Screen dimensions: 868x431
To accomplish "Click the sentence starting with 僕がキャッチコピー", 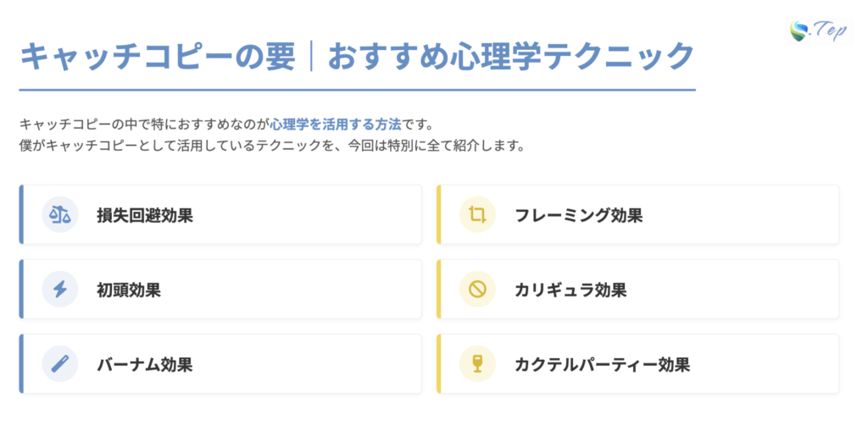I will (271, 146).
